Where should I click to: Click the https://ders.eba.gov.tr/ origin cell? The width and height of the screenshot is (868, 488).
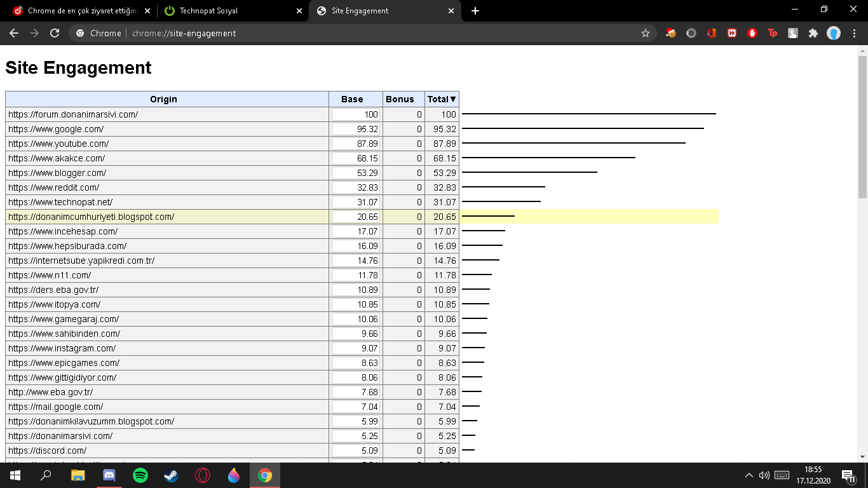pos(167,290)
